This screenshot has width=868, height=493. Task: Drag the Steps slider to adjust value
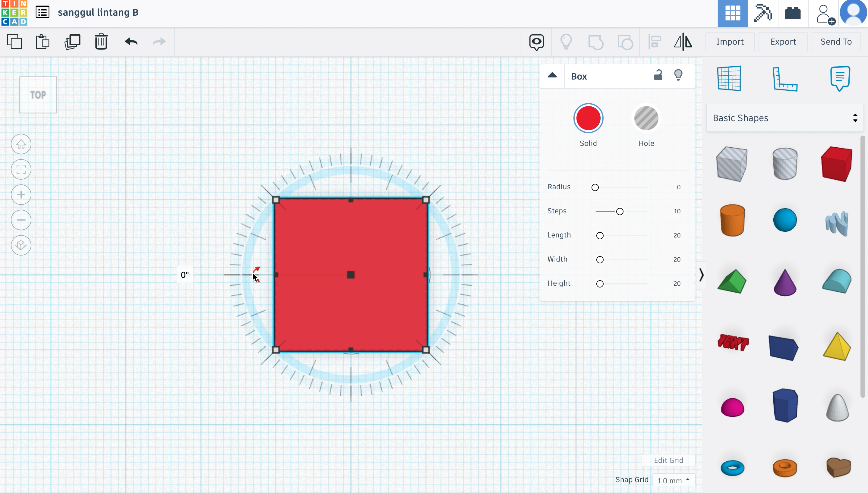pos(619,211)
